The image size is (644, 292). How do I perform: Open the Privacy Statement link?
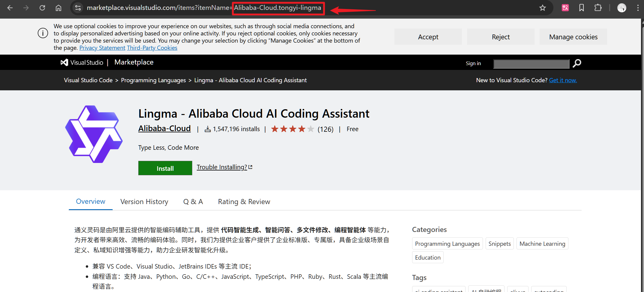pyautogui.click(x=102, y=48)
